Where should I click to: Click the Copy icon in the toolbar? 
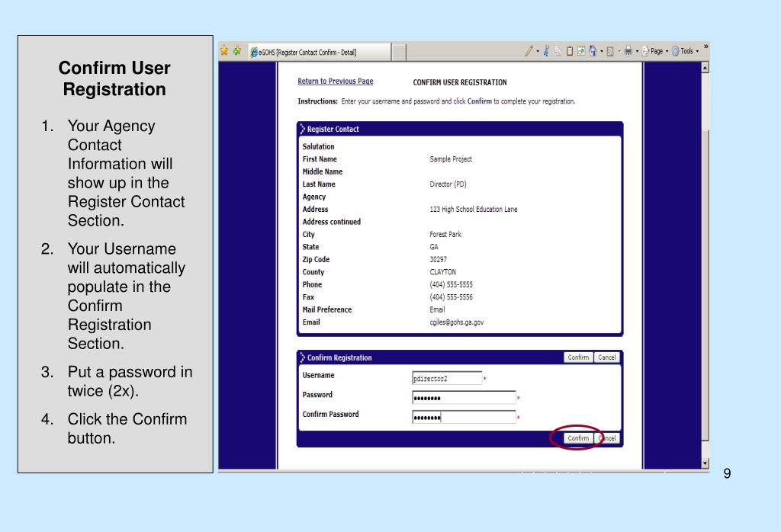pyautogui.click(x=558, y=51)
